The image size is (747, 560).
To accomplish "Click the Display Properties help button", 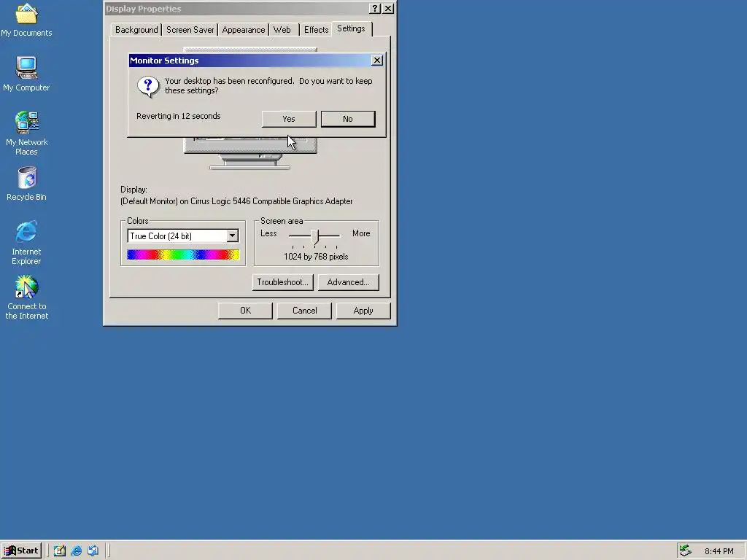I will click(x=375, y=9).
